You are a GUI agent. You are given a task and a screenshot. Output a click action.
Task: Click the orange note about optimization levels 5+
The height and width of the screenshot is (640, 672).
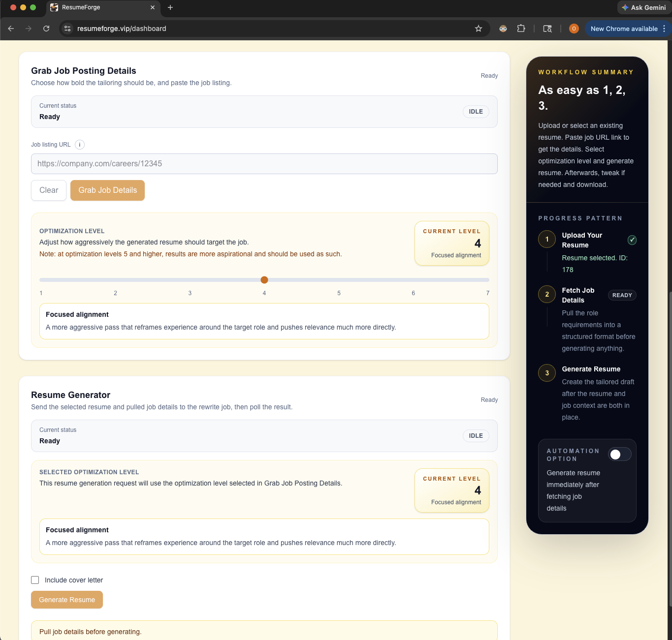click(x=191, y=254)
